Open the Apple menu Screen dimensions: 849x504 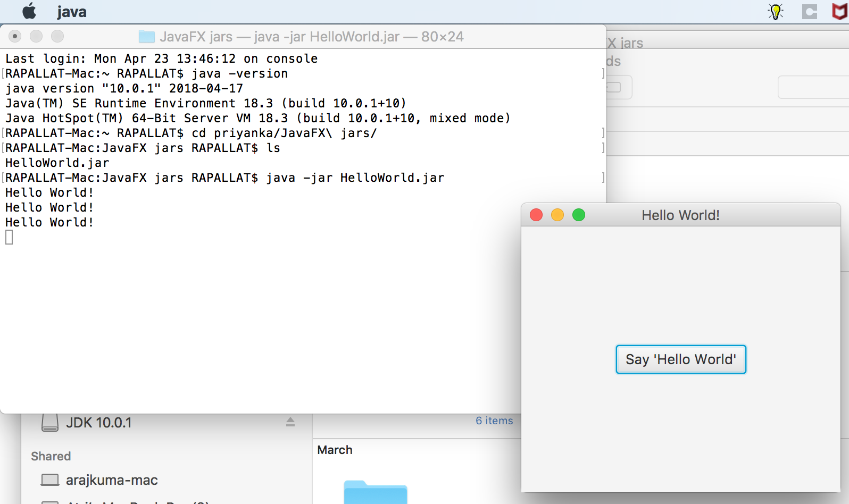click(29, 11)
